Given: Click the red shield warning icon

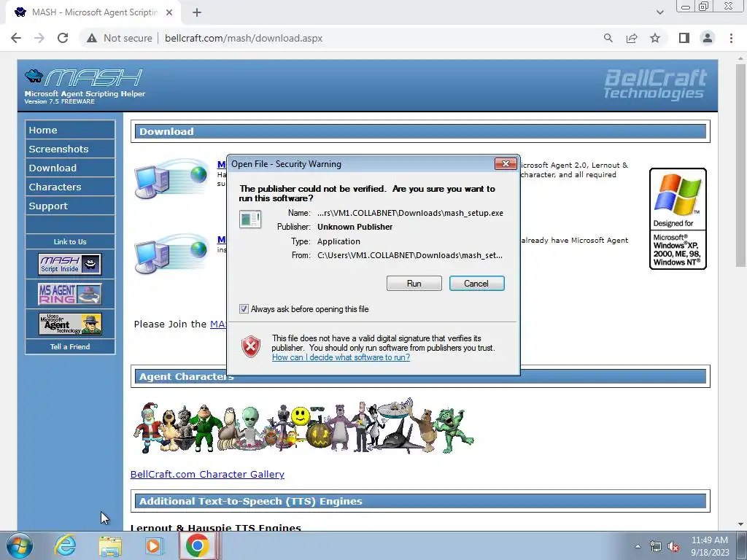Looking at the screenshot, I should pos(251,346).
